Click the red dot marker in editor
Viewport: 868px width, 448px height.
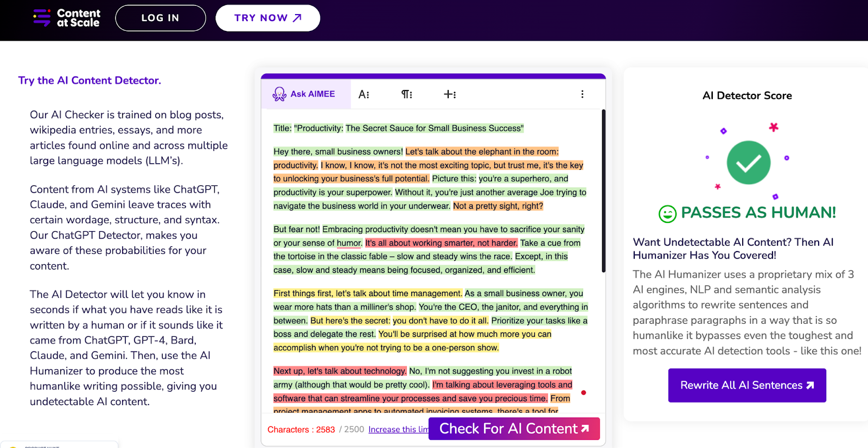click(583, 393)
